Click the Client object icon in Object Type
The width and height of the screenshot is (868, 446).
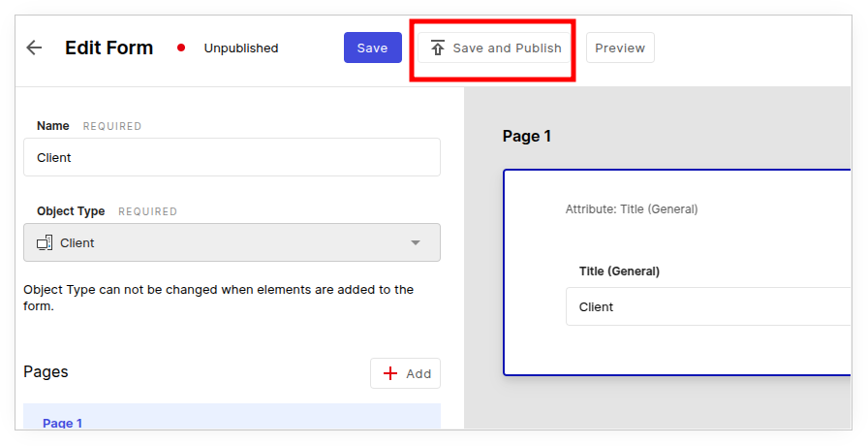click(x=45, y=242)
